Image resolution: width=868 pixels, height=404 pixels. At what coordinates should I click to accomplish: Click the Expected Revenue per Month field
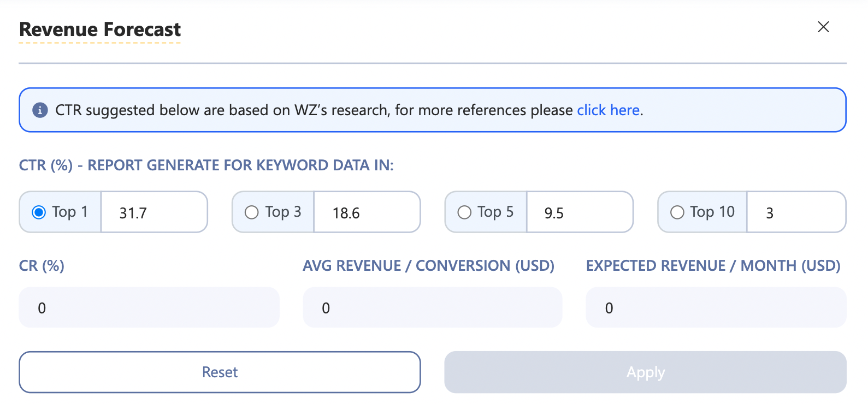coord(715,307)
